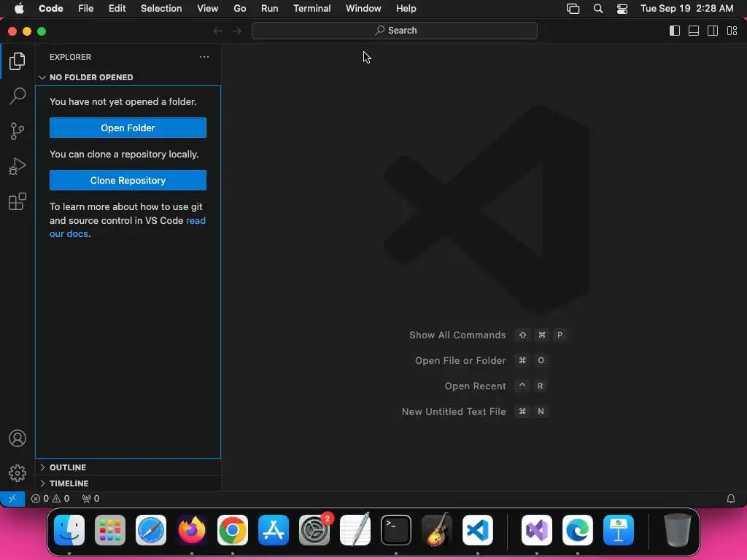Click Visual Studio Code in the Dock
The image size is (747, 560).
pyautogui.click(x=478, y=530)
